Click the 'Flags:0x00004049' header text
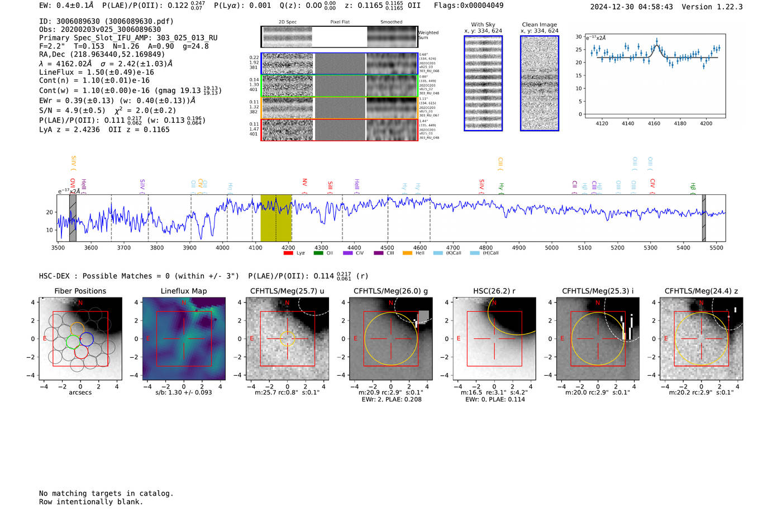Screen dimensions: 782x532 tap(469, 6)
